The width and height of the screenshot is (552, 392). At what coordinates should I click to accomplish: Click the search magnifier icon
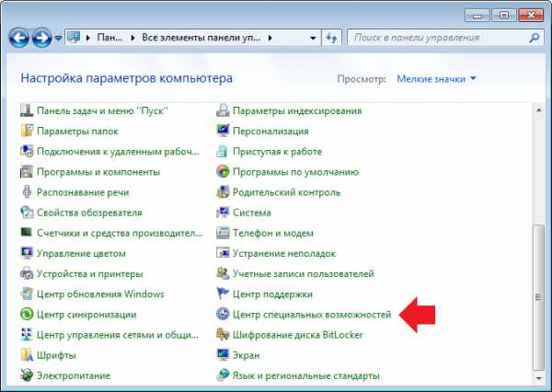coord(535,38)
